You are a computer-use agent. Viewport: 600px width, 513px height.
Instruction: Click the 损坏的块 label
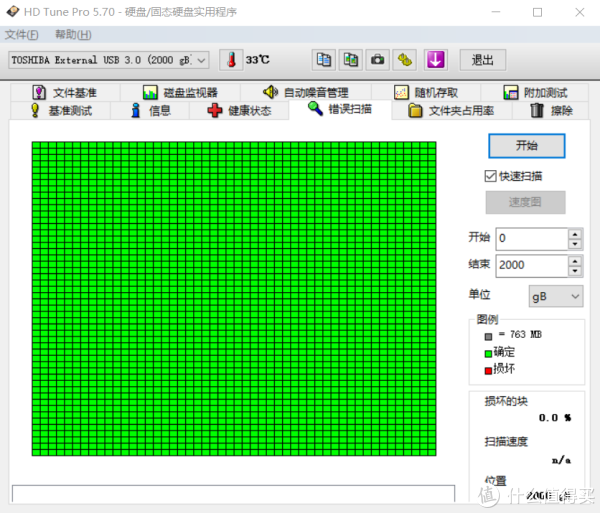coord(506,401)
